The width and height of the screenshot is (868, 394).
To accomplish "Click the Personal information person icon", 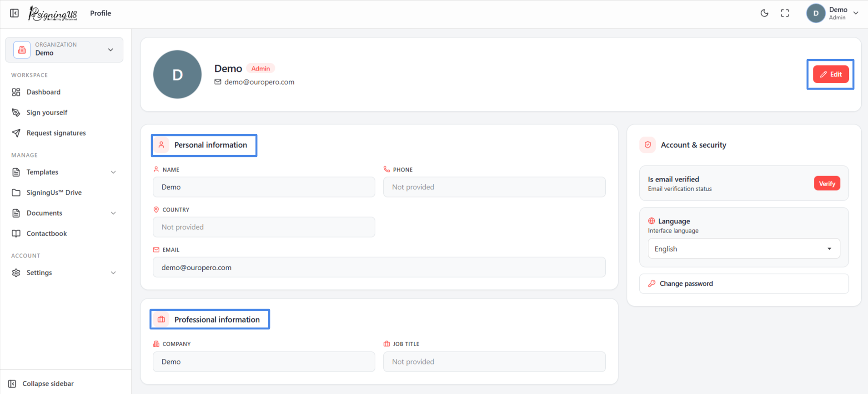I will [x=161, y=145].
